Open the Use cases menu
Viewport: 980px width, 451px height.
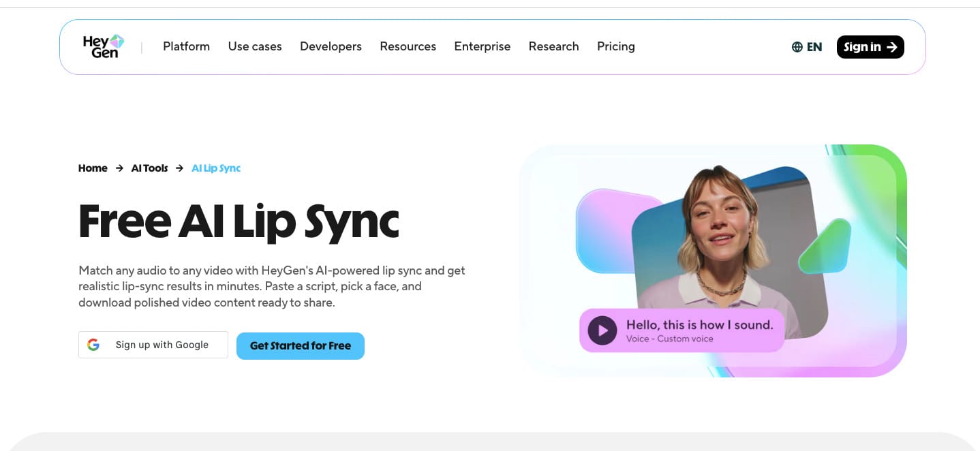click(x=255, y=46)
